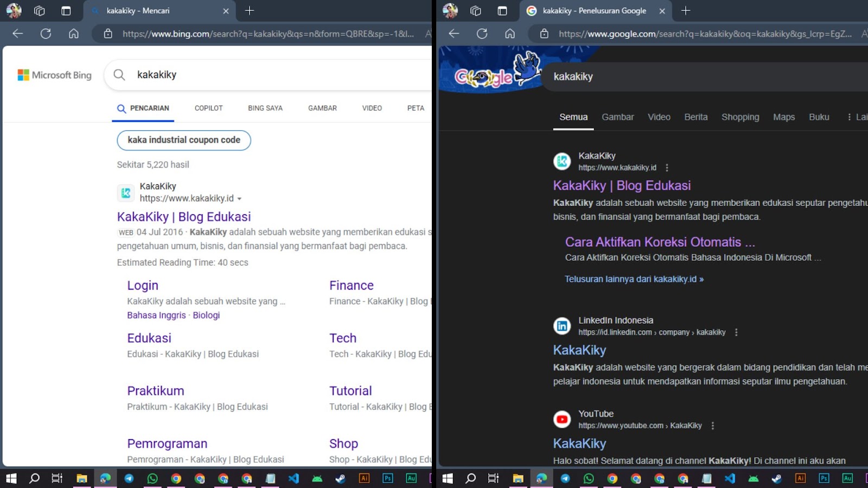Close the 'kakakiky - Penelusuran Google' tab
The height and width of the screenshot is (488, 868).
point(662,11)
